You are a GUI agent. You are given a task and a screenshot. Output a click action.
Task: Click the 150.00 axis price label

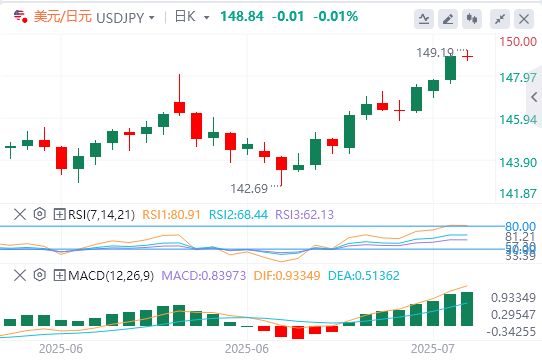tap(518, 42)
